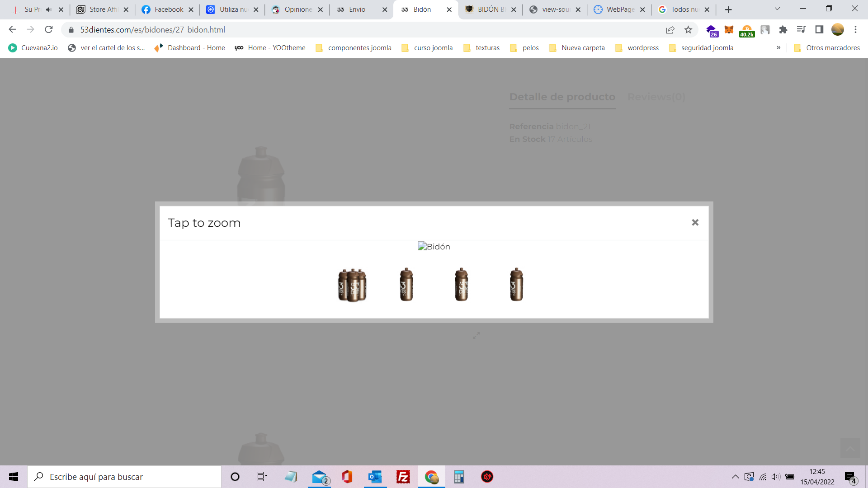The height and width of the screenshot is (488, 868).
Task: Select the second bottle thumbnail
Action: tap(406, 285)
